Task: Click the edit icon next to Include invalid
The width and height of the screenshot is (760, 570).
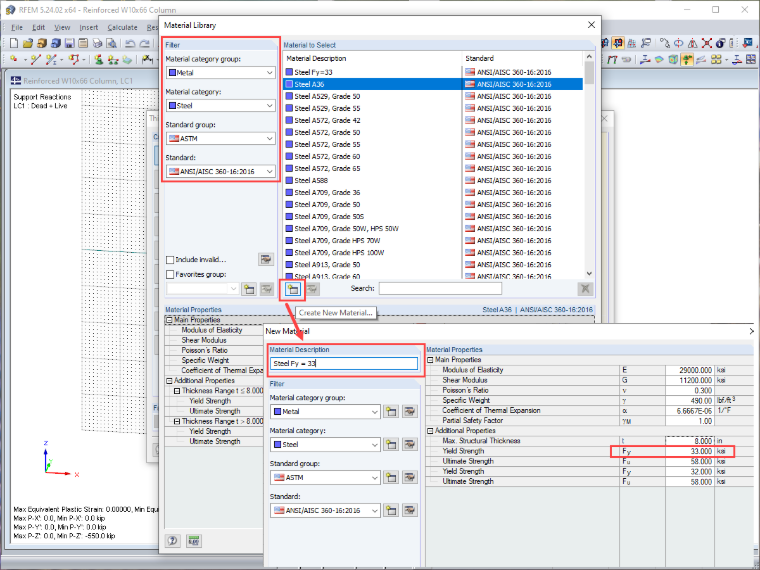Action: pyautogui.click(x=266, y=259)
